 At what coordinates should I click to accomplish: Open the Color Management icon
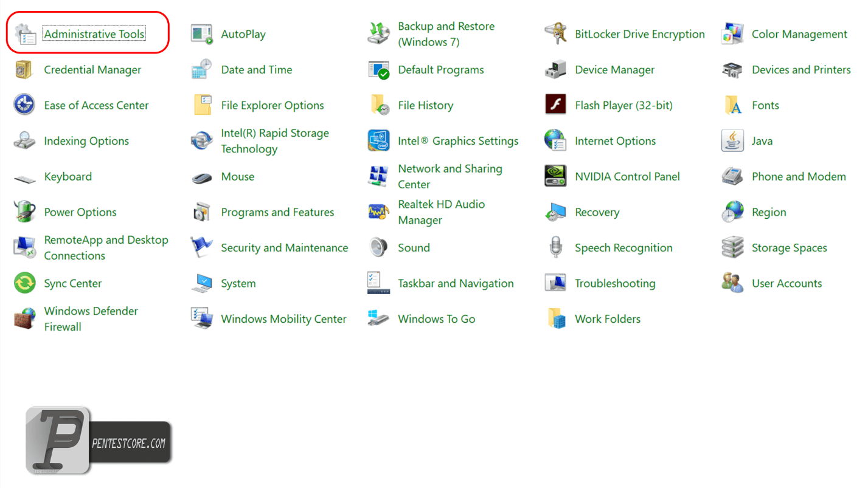pos(733,35)
